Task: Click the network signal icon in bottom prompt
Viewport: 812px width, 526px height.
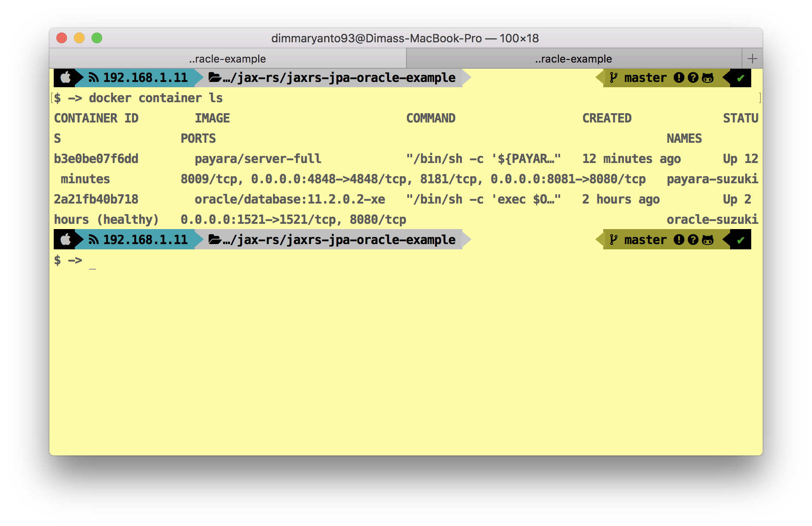Action: point(93,240)
